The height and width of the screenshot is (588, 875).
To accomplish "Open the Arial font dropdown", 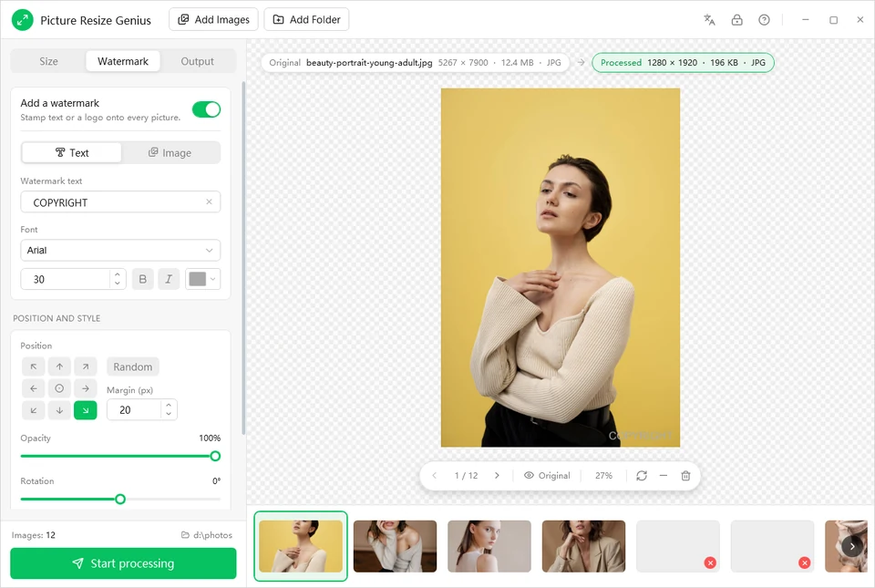I will tap(120, 250).
